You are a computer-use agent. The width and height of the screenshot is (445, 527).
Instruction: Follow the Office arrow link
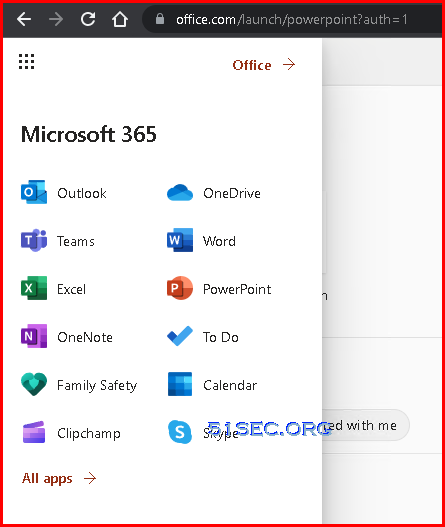click(x=264, y=65)
